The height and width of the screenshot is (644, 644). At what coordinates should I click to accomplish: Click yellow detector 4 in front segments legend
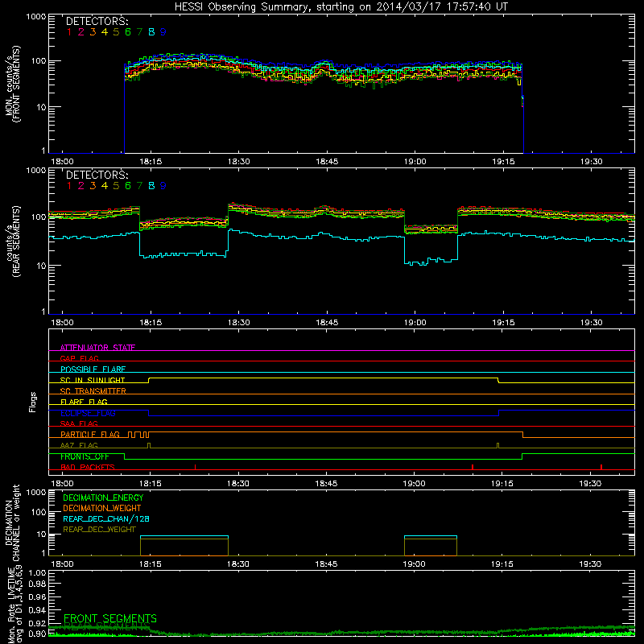click(x=105, y=32)
